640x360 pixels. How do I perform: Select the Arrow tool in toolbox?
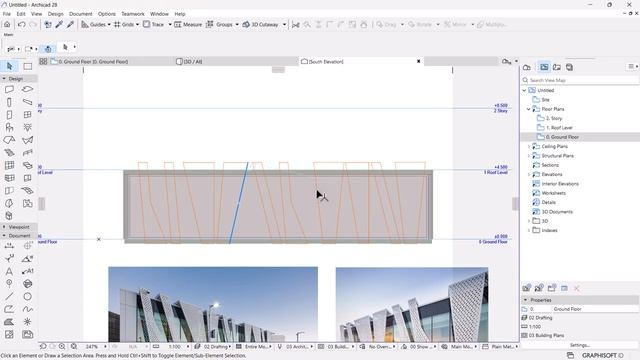9,66
